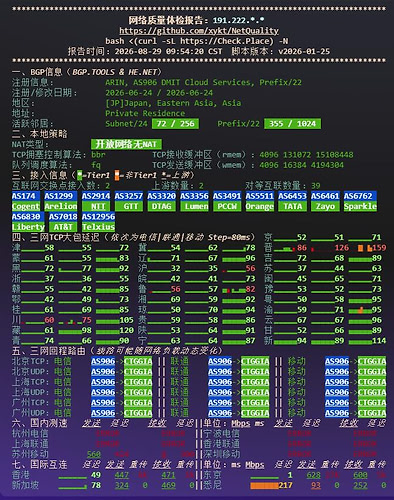Click the [JP]Japan, Eastern Asia, Asia region
This screenshot has height=500, width=394.
pyautogui.click(x=173, y=103)
